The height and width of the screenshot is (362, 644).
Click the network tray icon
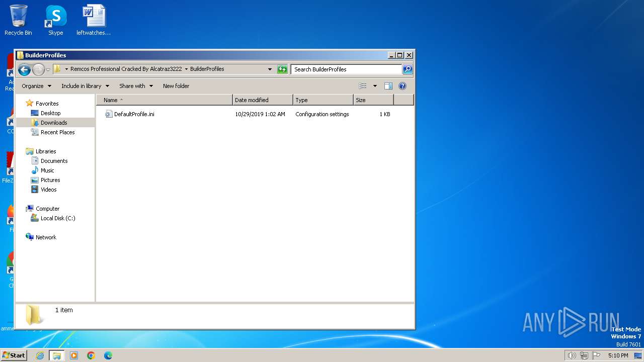[x=584, y=355]
